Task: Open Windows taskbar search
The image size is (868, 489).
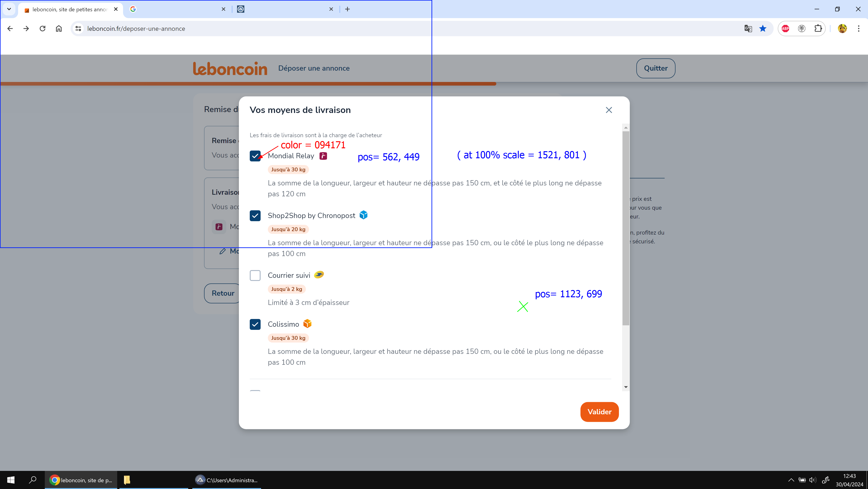Action: tap(33, 480)
